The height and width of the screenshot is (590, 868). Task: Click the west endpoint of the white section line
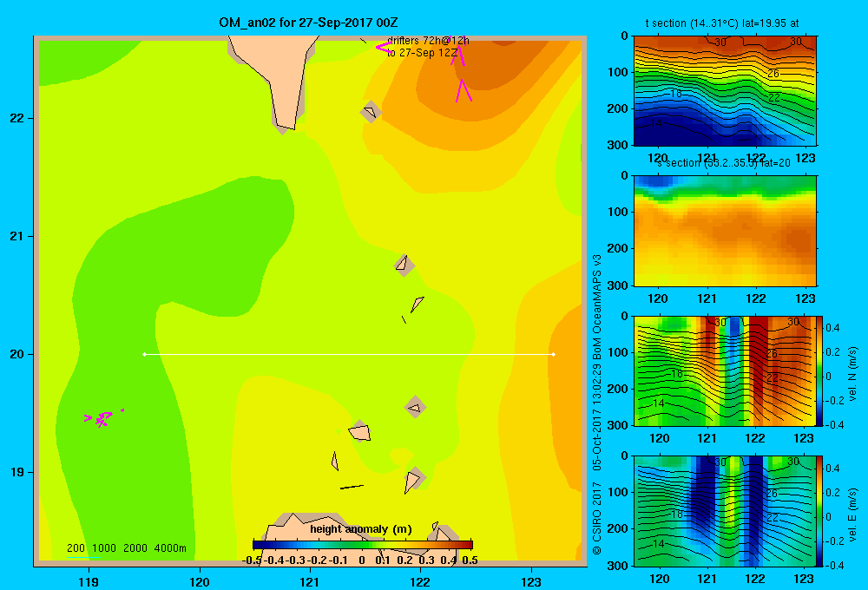[x=144, y=354]
